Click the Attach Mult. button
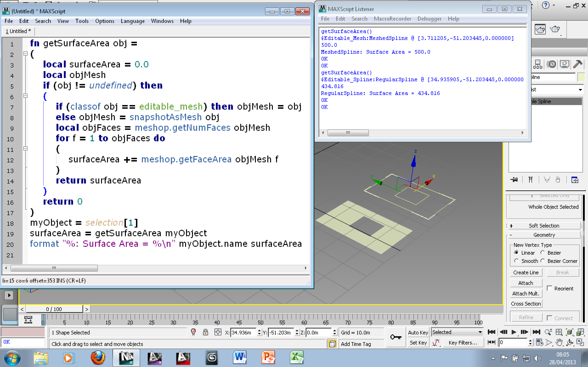The height and width of the screenshot is (367, 588). (x=526, y=293)
